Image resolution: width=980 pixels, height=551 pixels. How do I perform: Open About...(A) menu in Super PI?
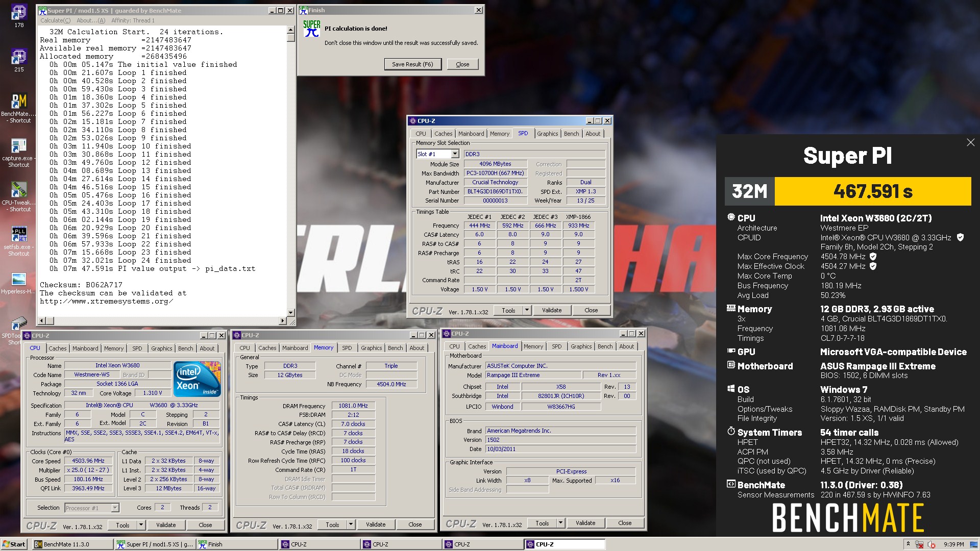pos(91,20)
